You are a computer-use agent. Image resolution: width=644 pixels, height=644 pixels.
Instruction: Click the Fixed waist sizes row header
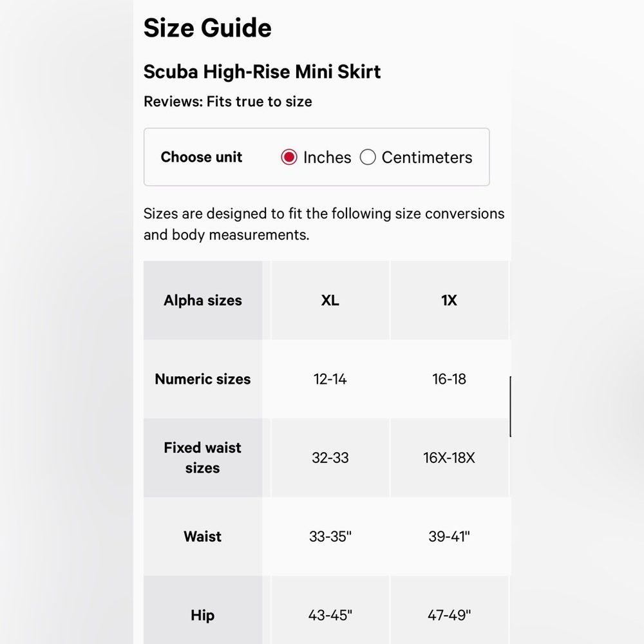(x=203, y=457)
